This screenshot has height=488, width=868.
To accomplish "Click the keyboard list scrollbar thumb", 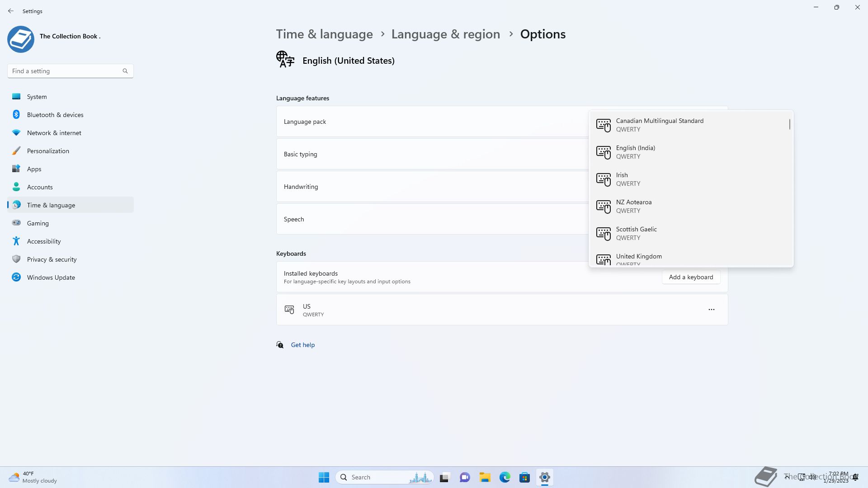I will tap(789, 124).
